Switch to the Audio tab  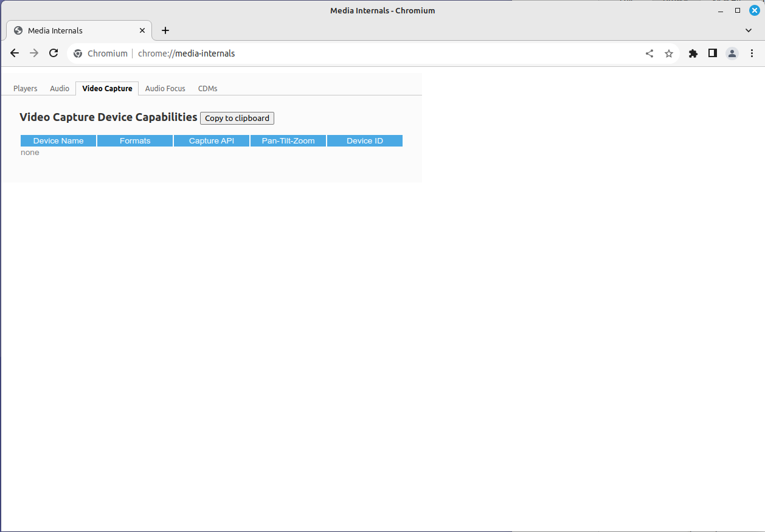pos(60,89)
